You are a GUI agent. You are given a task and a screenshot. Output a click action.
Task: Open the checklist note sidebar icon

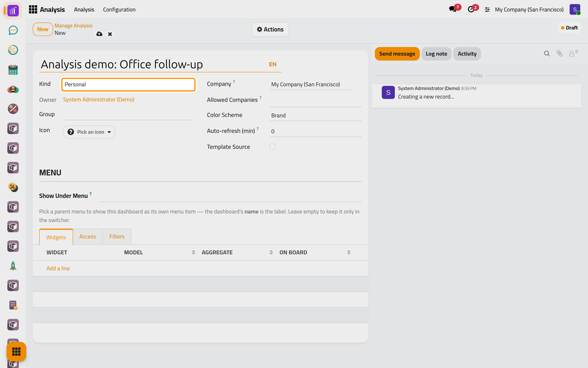13,305
